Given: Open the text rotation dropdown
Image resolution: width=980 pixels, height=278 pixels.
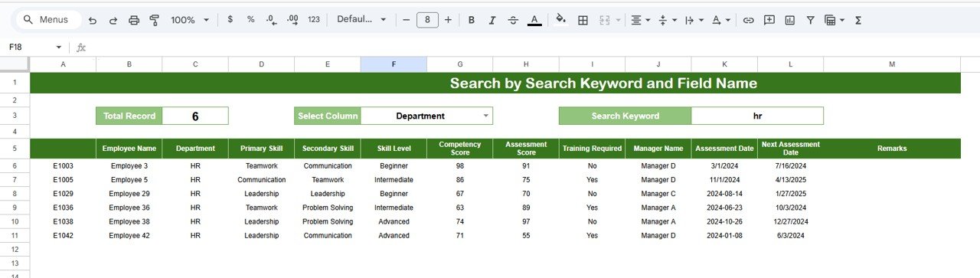Looking at the screenshot, I should [x=720, y=20].
